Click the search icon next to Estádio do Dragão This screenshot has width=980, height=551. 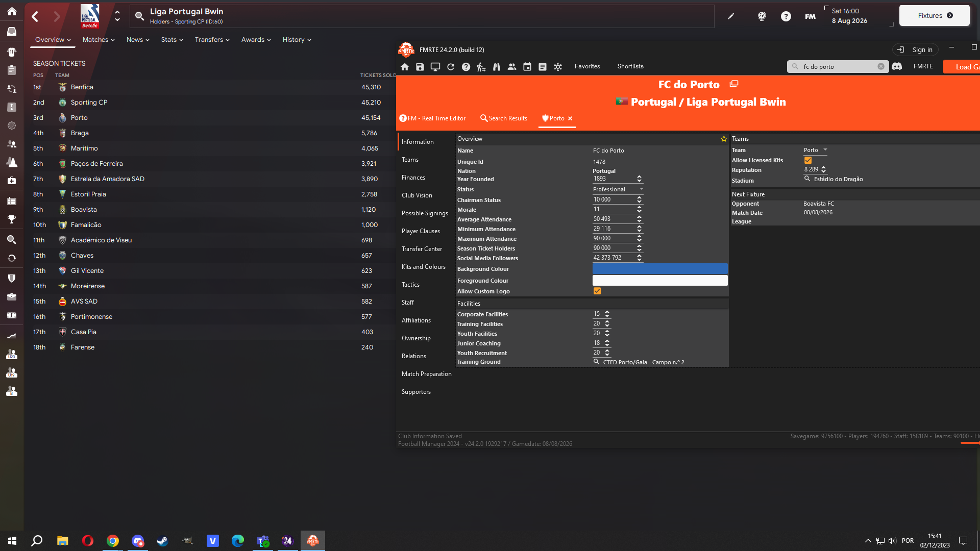click(807, 179)
